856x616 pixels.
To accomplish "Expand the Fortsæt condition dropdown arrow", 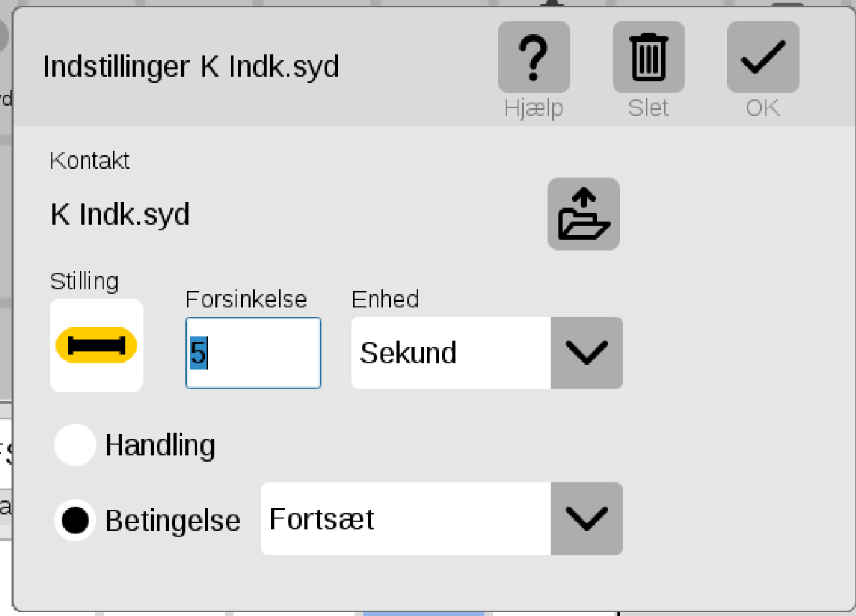I will (586, 519).
